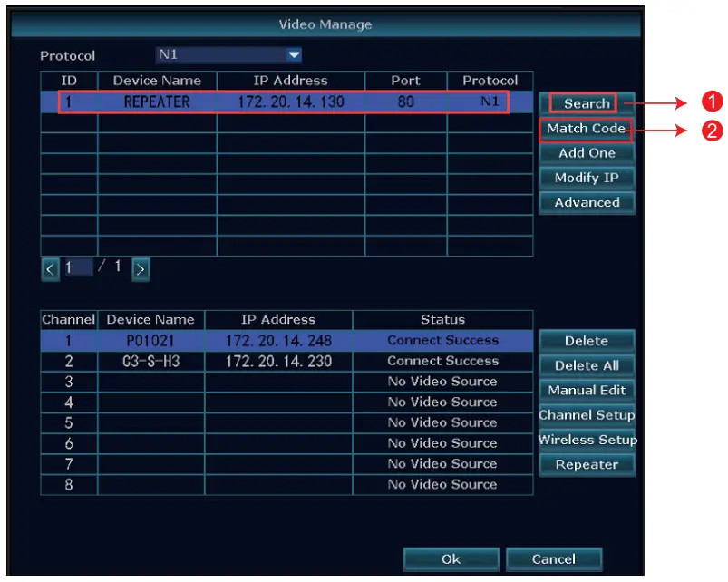728x582 pixels.
Task: Click the Add One button
Action: point(587,153)
